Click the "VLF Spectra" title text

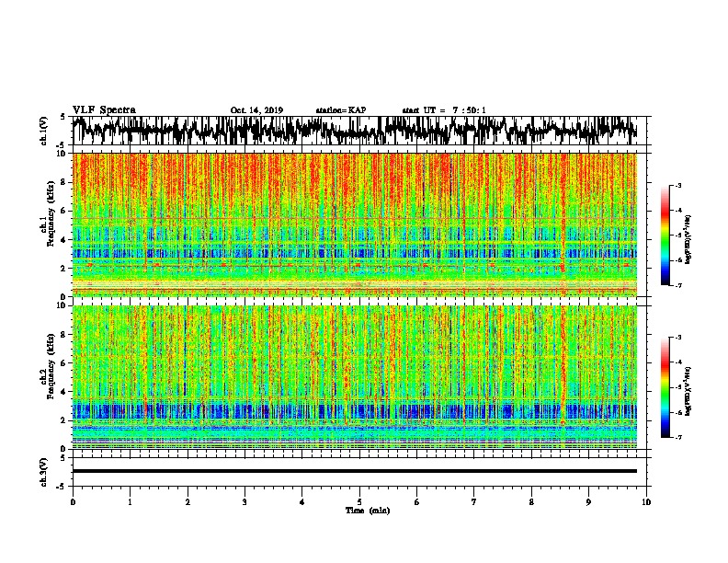pos(104,110)
